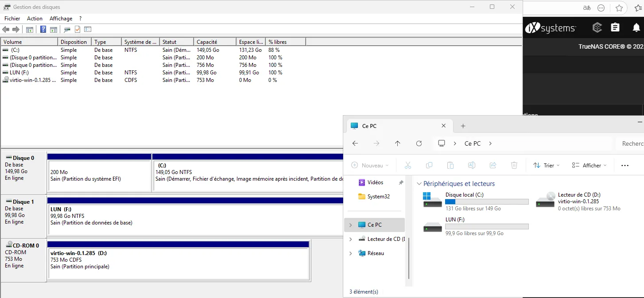Viewport: 644px width, 298px height.
Task: Click the disk properties check-mark toolbar icon
Action: [78, 30]
